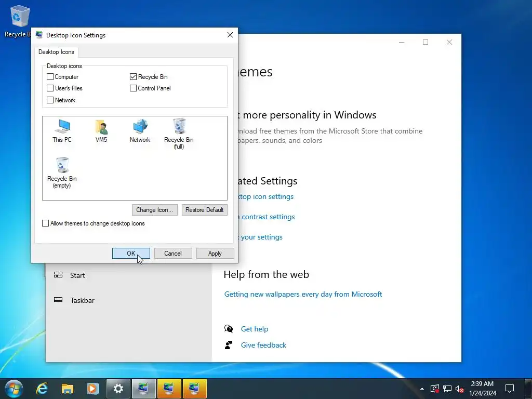Select the Recycle Bin (empty) icon
Image resolution: width=532 pixels, height=399 pixels.
[62, 172]
